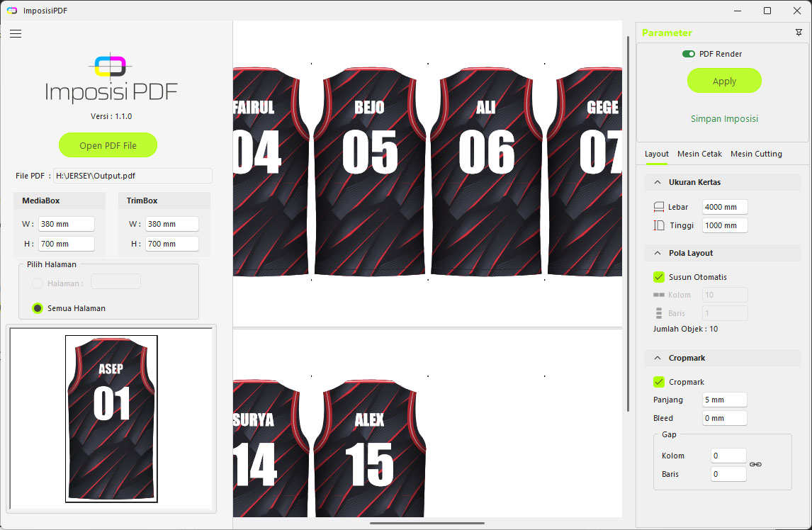Click the Baris rows icon
This screenshot has width=812, height=530.
click(x=659, y=313)
